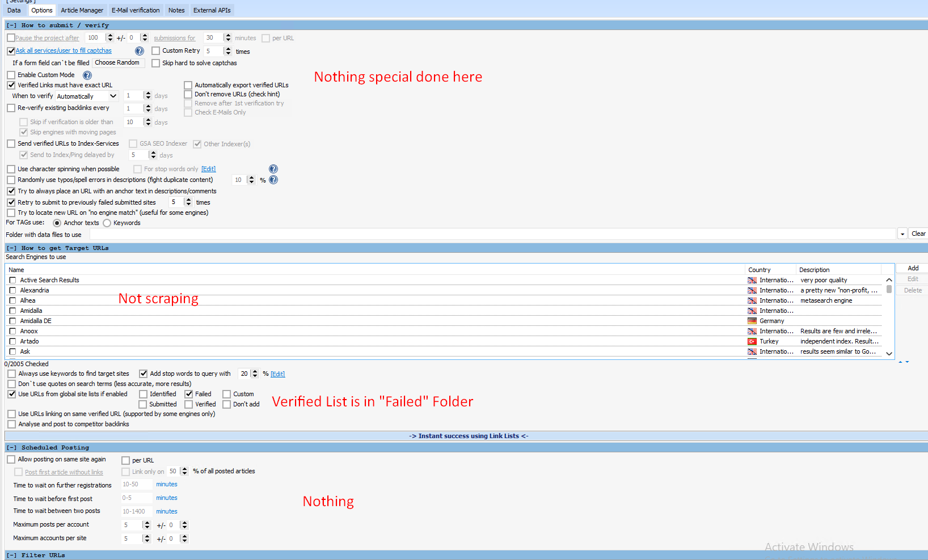Switch to the Data tab
Image resolution: width=928 pixels, height=560 pixels.
tap(14, 10)
